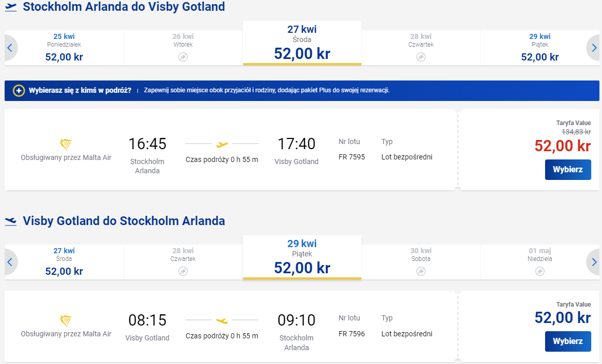Image resolution: width=602 pixels, height=364 pixels.
Task: Choose the 16:45 Stockholm flight with Wybierz
Action: pos(568,170)
